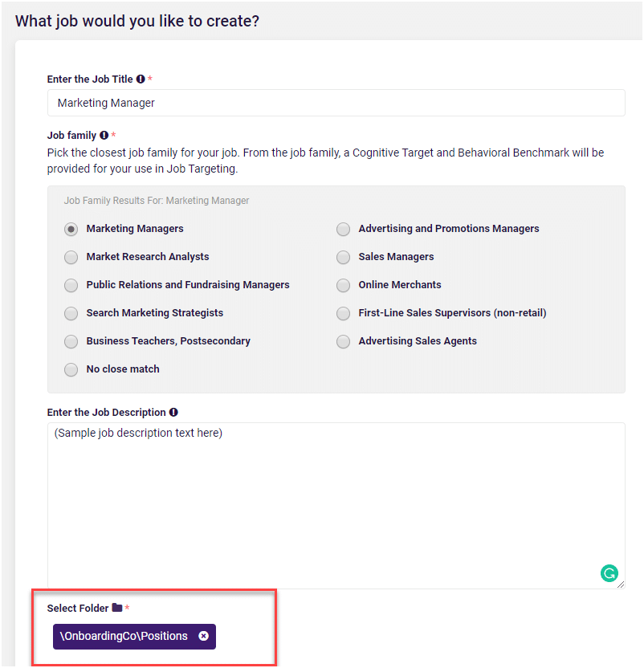Image resolution: width=644 pixels, height=668 pixels.
Task: Select Advertising Sales Agents job family
Action: (x=343, y=342)
